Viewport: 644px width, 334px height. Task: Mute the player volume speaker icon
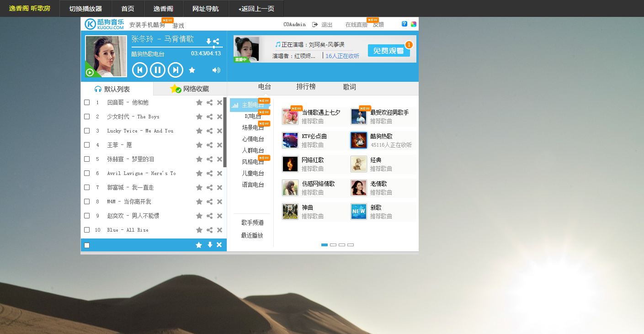(216, 70)
